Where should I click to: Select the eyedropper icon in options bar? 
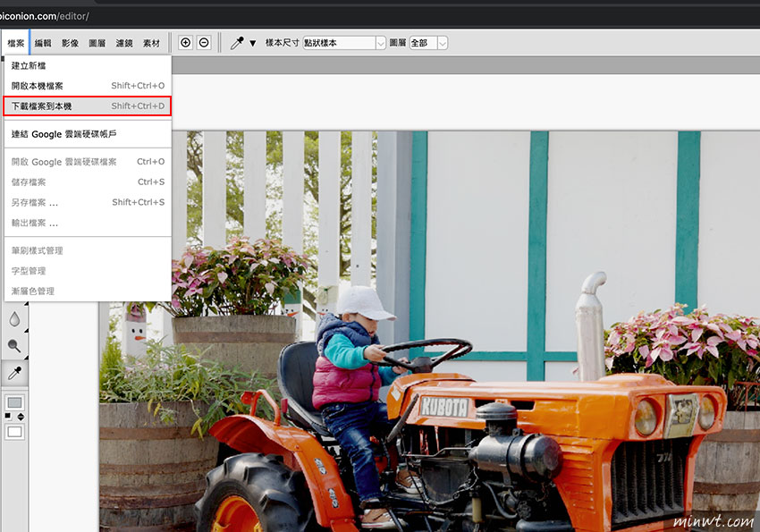(x=237, y=43)
